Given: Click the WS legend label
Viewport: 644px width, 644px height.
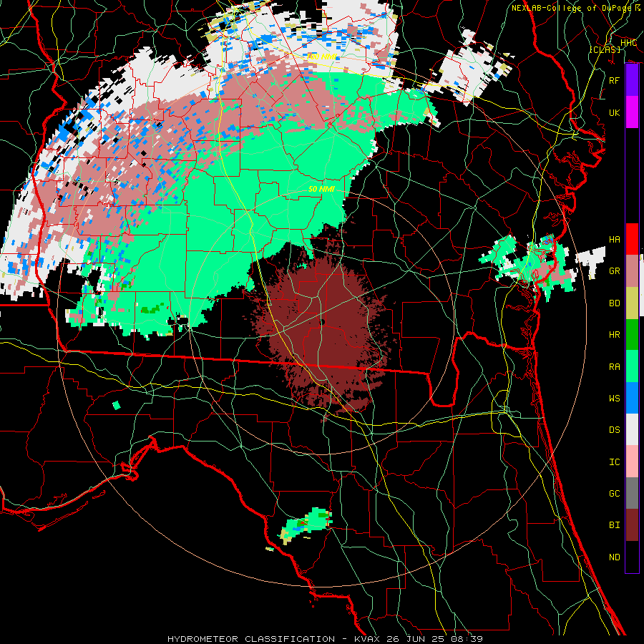Looking at the screenshot, I should tap(614, 399).
